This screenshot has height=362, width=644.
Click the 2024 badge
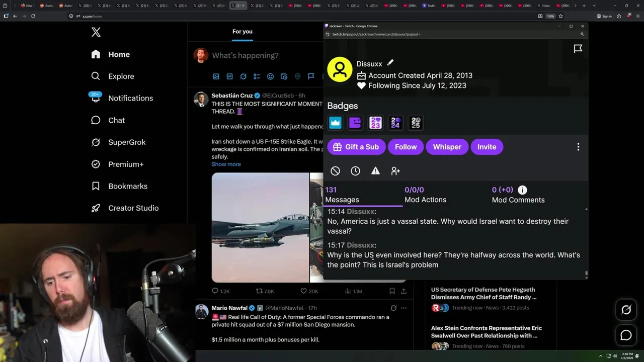pos(395,123)
